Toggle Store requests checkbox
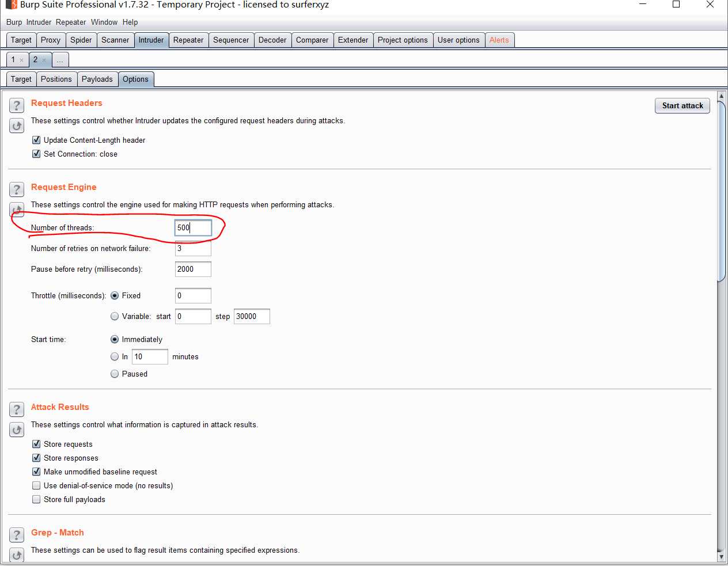The width and height of the screenshot is (728, 566). pos(36,444)
